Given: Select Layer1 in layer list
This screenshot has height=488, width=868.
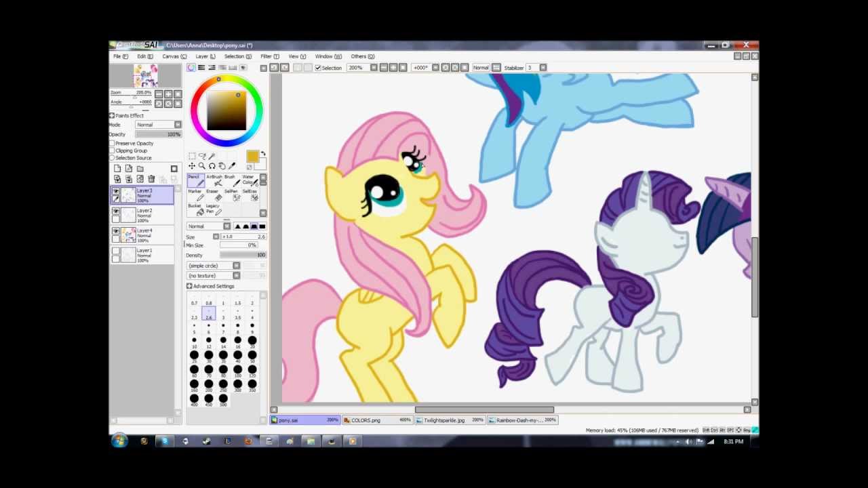Looking at the screenshot, I should click(x=142, y=254).
